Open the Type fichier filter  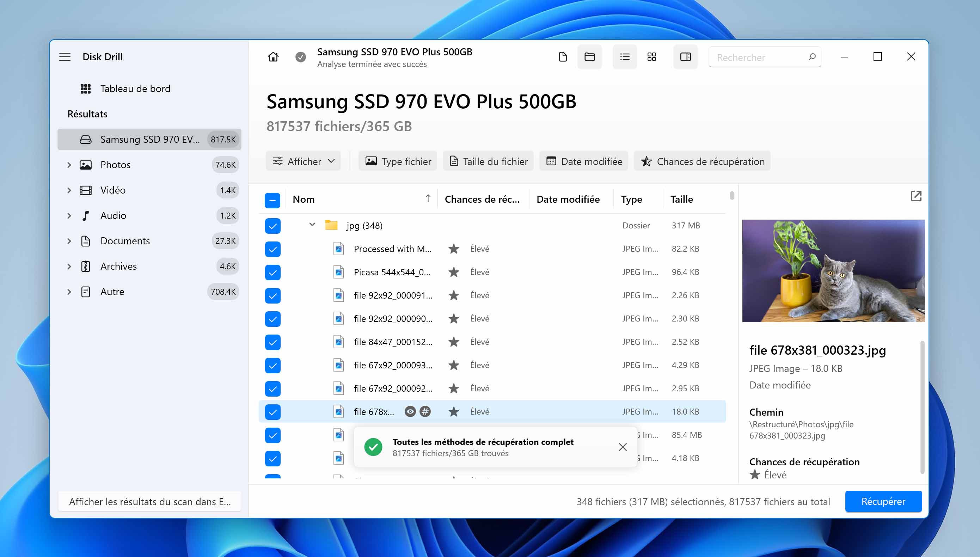click(x=398, y=161)
